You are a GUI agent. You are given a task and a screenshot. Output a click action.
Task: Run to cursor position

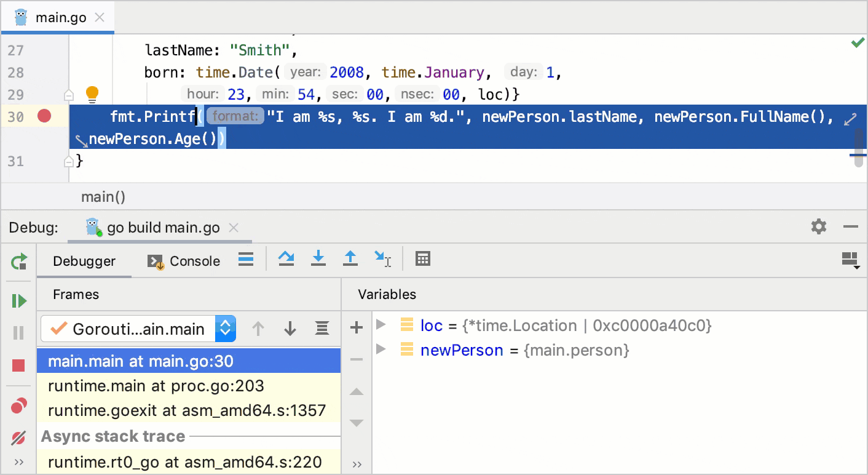pyautogui.click(x=383, y=260)
